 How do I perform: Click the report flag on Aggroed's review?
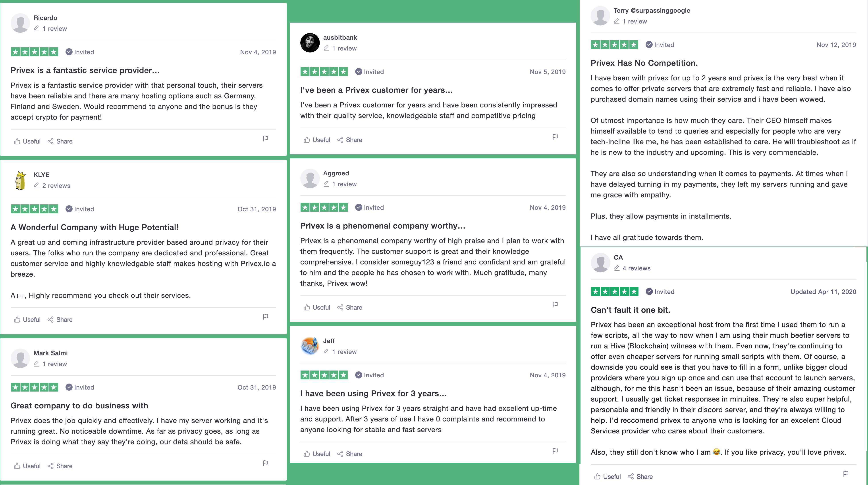555,305
